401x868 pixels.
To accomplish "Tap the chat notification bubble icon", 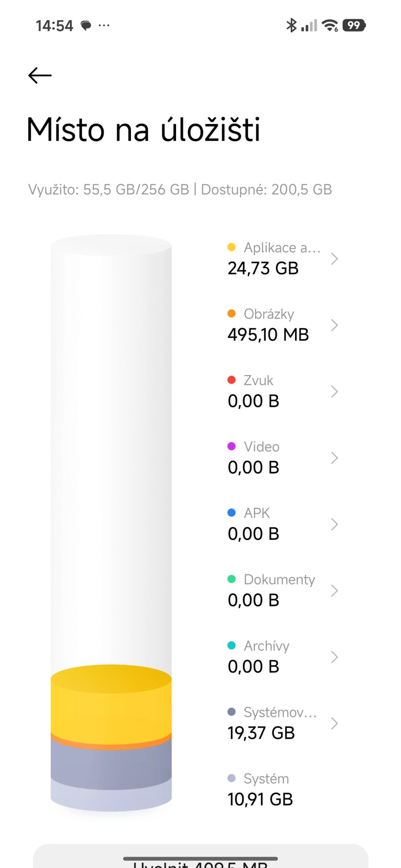I will tap(86, 25).
